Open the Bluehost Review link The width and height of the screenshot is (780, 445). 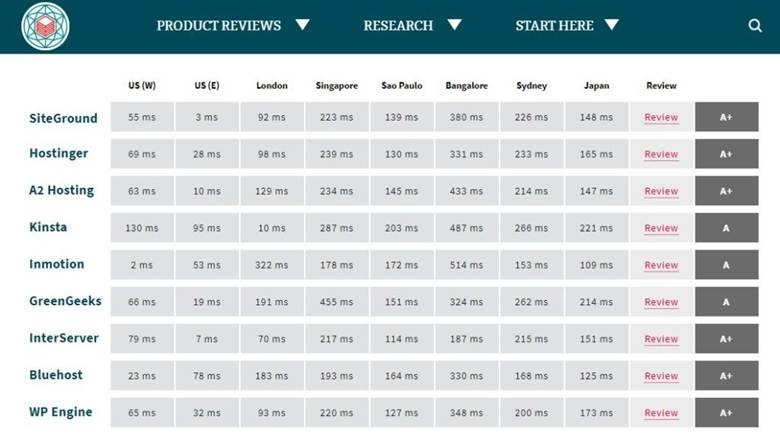tap(661, 376)
